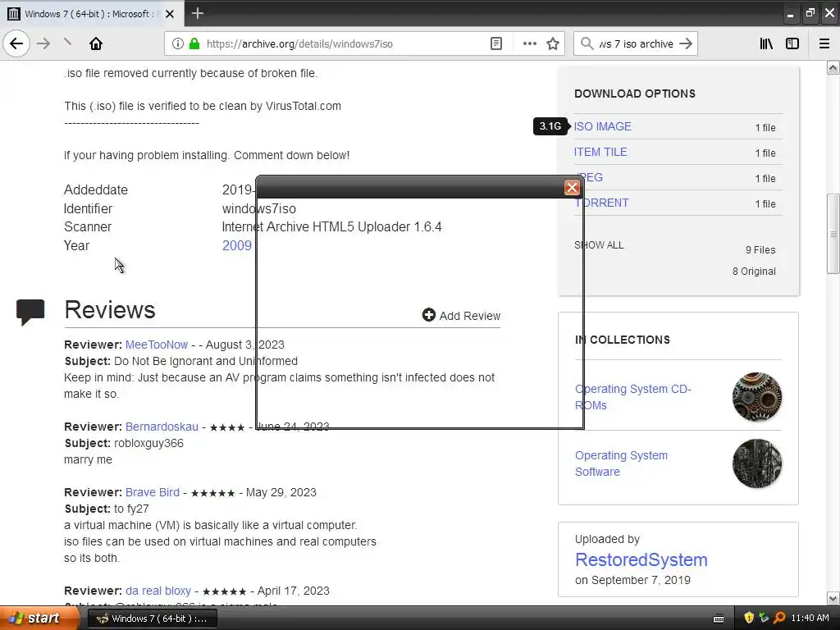Viewport: 840px width, 630px height.
Task: Open reviewer Bernardoskau profile
Action: pyautogui.click(x=162, y=427)
